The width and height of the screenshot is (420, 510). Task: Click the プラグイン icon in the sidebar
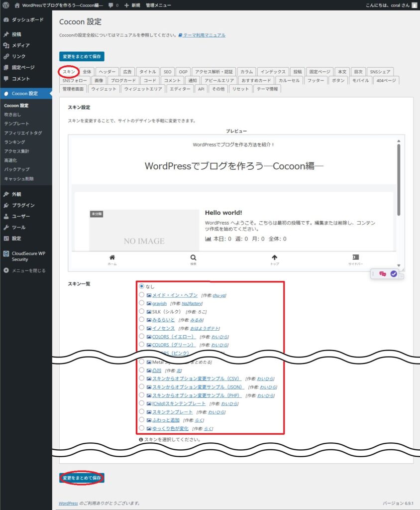6,205
